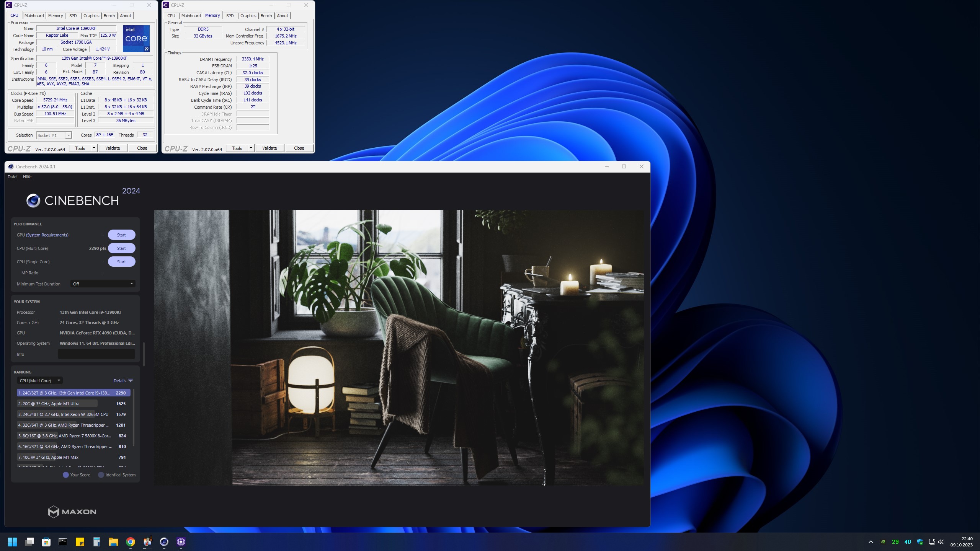Select the Ryzen 7 5800X ranking row
980x551 pixels.
[74, 436]
